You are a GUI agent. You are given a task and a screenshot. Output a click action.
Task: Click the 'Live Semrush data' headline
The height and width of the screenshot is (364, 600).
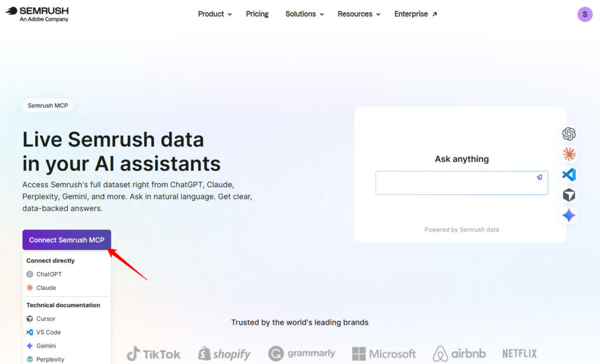tap(113, 139)
